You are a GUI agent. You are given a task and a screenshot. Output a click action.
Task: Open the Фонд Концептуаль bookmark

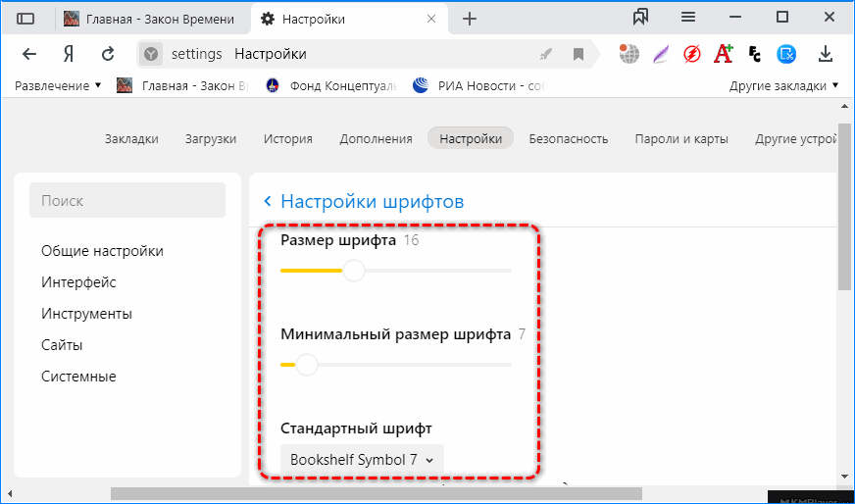point(331,85)
